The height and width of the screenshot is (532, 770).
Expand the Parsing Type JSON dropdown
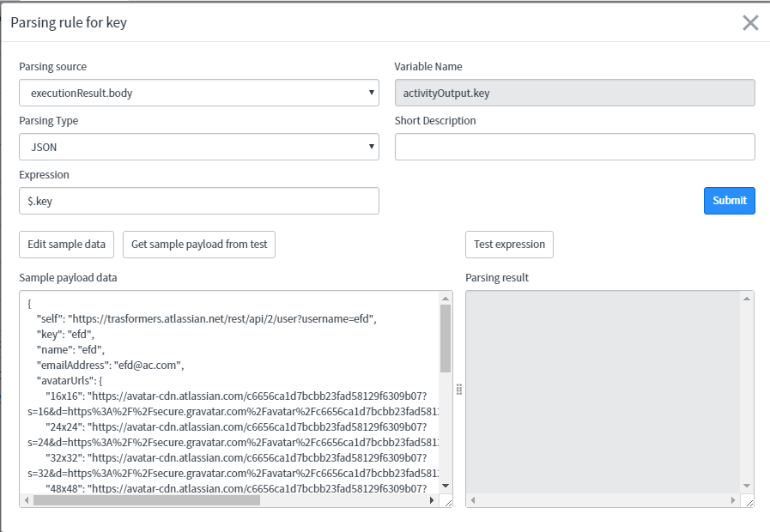point(199,147)
